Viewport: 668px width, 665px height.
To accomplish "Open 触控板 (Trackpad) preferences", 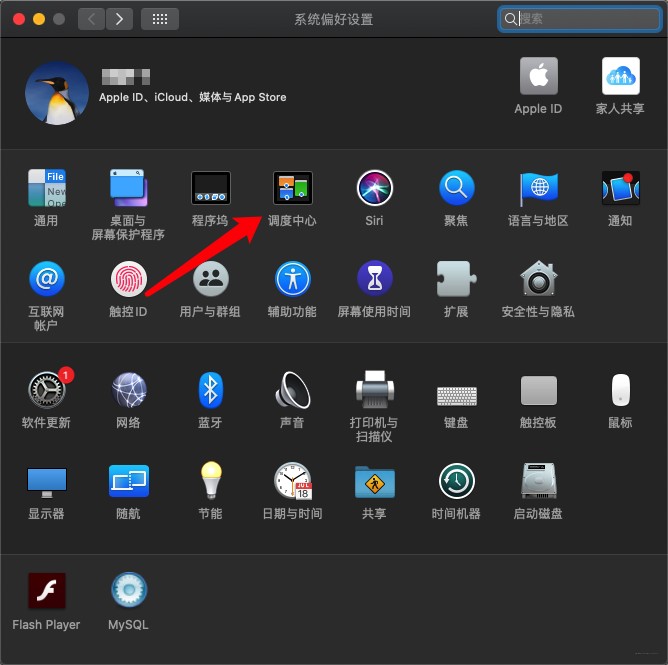I will tap(538, 390).
